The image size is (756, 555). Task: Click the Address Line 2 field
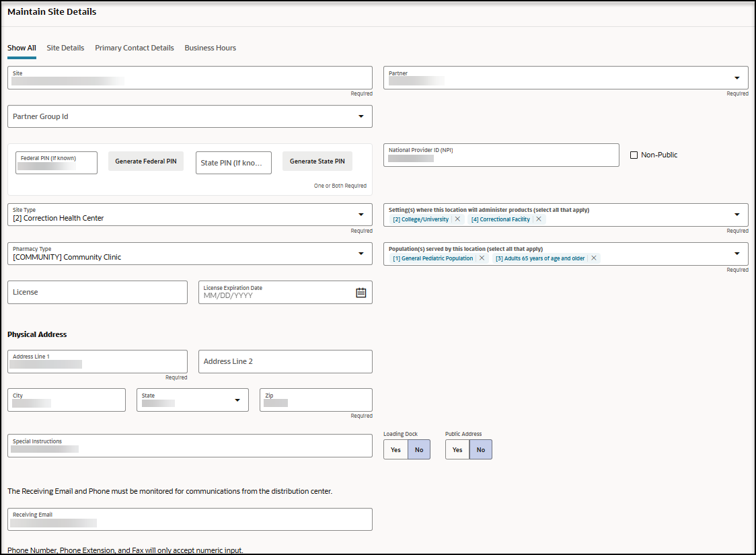click(285, 361)
